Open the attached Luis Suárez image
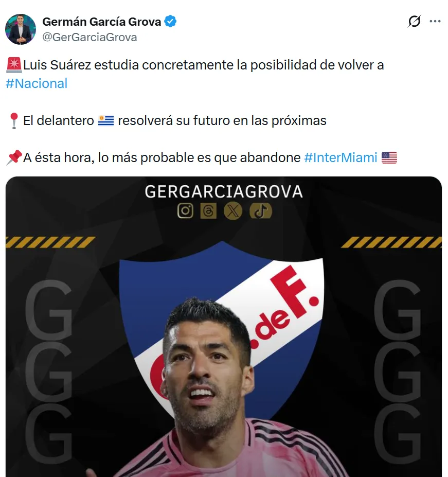The image size is (448, 477). pos(224,327)
